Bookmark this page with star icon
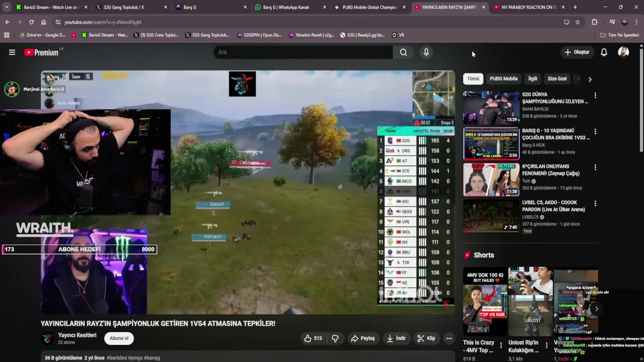 (578, 22)
